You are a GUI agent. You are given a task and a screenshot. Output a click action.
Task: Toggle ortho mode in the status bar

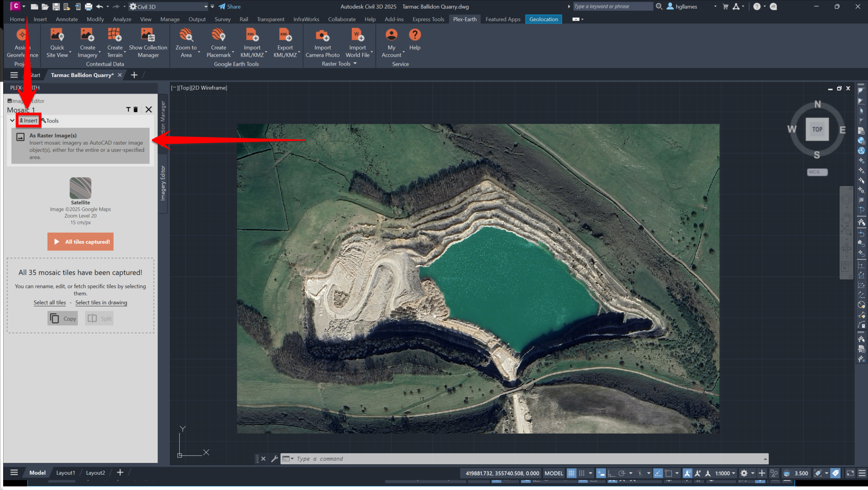[x=611, y=473]
